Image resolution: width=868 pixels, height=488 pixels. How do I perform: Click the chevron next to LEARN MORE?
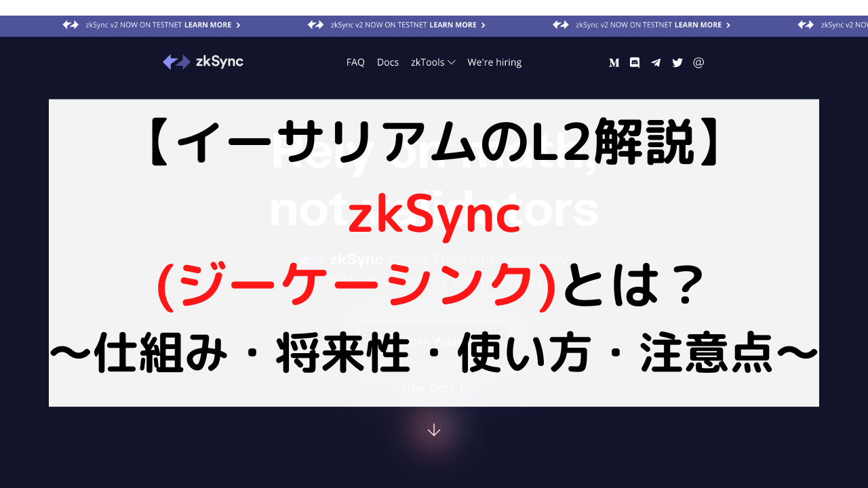tap(239, 25)
